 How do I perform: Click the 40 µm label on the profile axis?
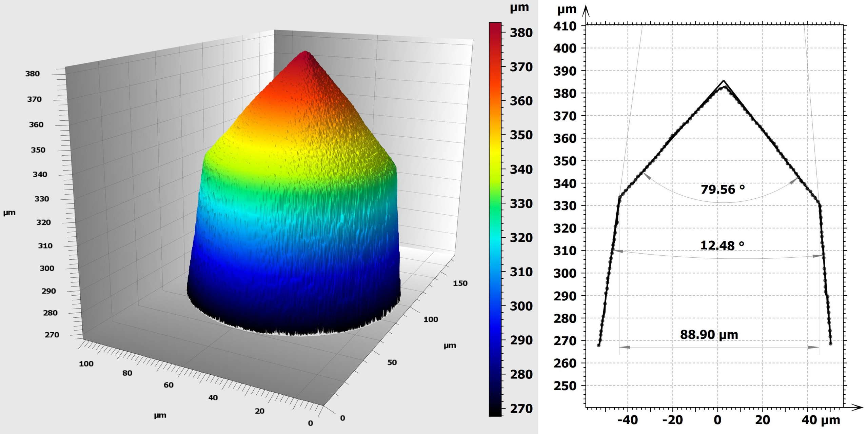click(x=821, y=420)
